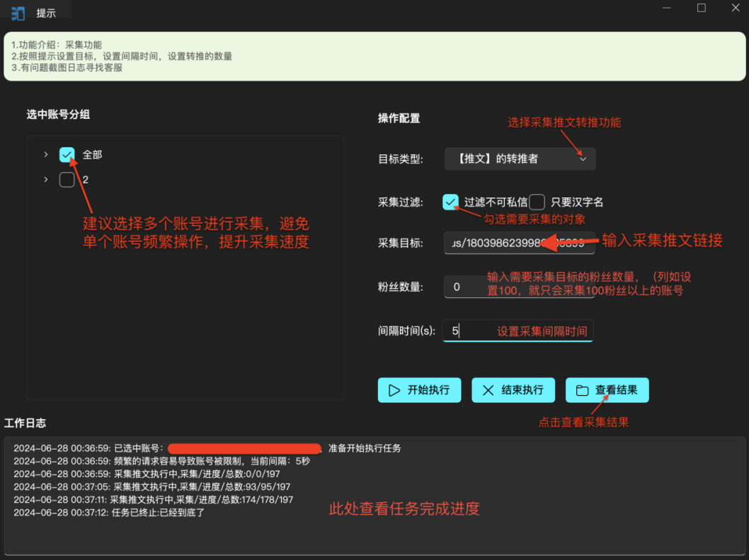The height and width of the screenshot is (560, 749).
Task: Select the 提示 title tab
Action: tap(47, 13)
